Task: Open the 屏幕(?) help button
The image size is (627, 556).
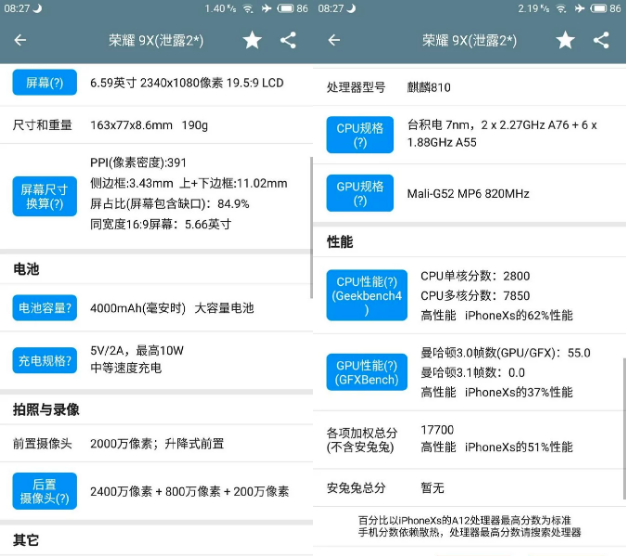Action: (44, 82)
